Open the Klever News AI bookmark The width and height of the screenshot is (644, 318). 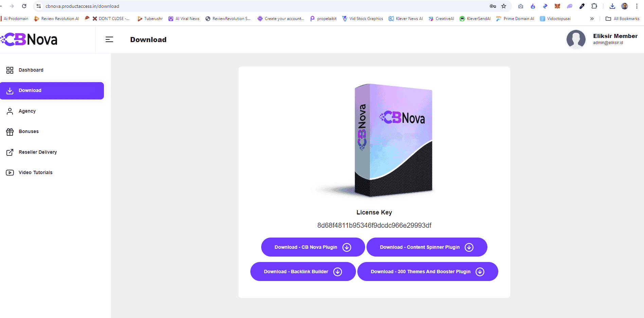[x=406, y=19]
